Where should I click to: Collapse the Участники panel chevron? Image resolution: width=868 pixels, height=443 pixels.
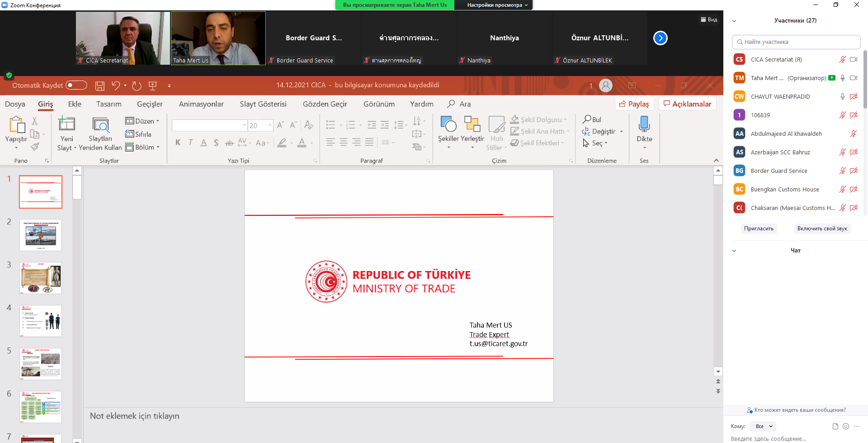pos(734,21)
